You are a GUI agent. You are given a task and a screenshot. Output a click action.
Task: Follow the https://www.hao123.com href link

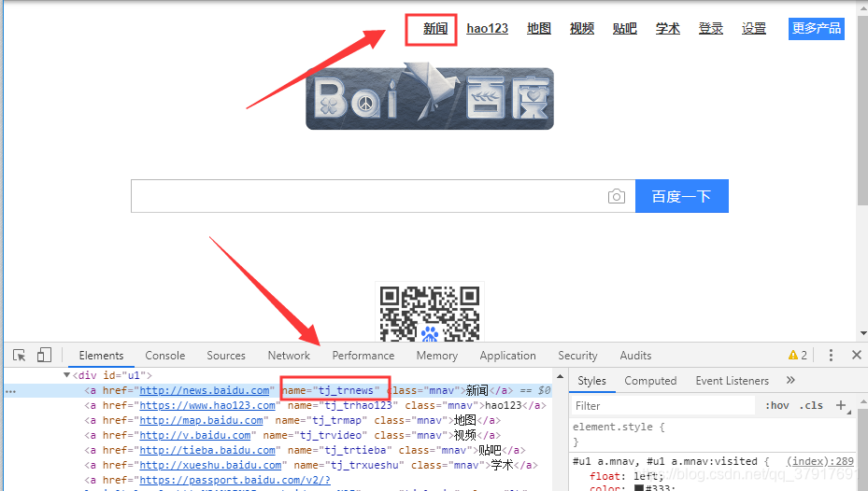[x=207, y=405]
